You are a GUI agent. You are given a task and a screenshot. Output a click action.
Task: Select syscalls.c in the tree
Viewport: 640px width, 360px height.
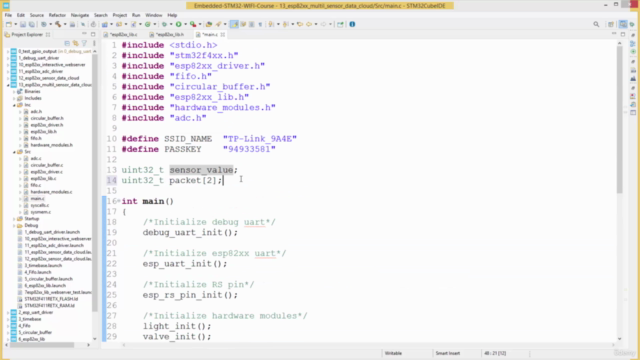(40, 205)
